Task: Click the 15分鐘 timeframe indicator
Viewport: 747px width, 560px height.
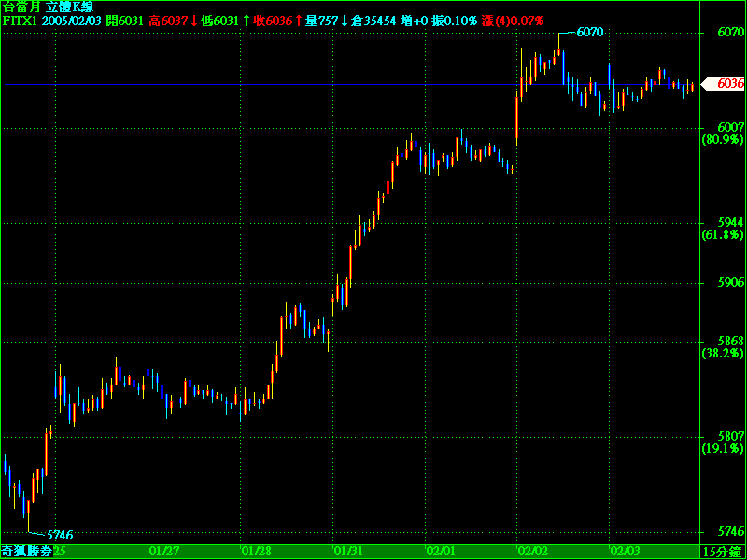Action: pos(723,552)
